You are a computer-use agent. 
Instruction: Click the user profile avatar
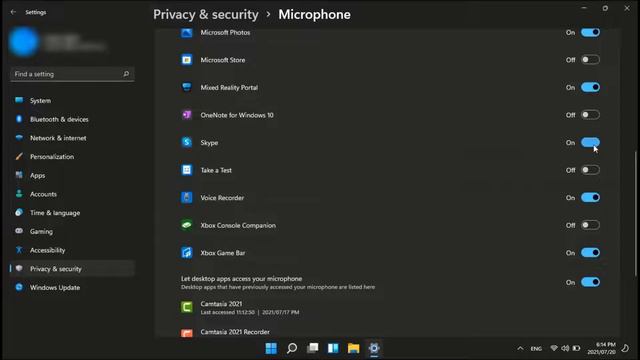(24, 42)
